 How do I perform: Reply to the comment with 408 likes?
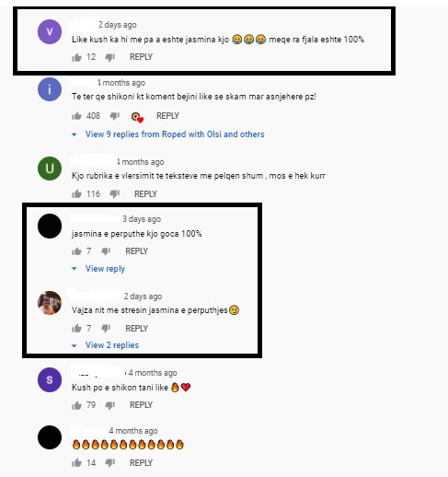(x=167, y=116)
